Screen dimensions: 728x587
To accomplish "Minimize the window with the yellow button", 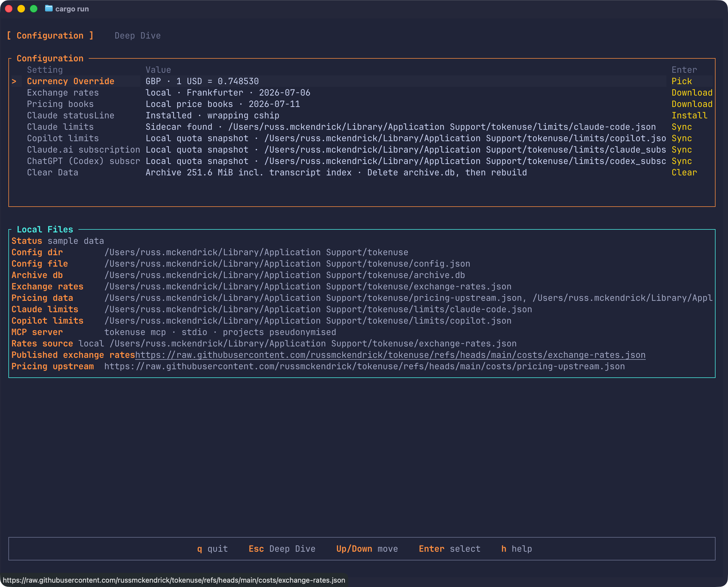I will 21,9.
